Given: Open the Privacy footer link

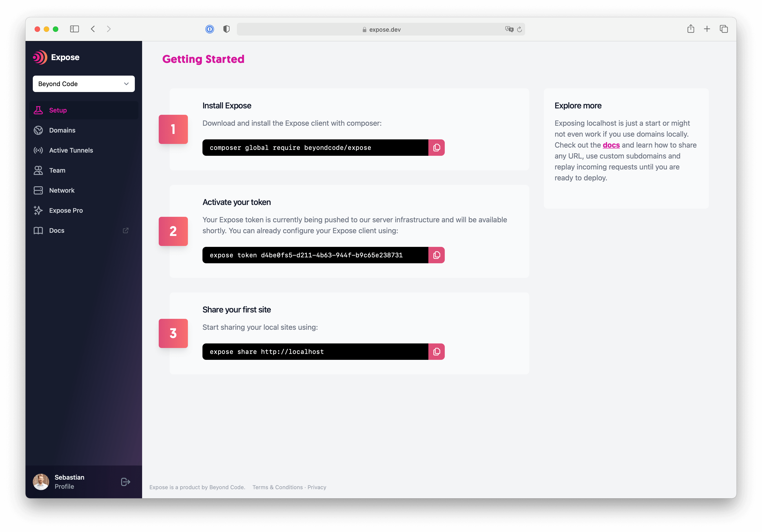Looking at the screenshot, I should pyautogui.click(x=317, y=487).
